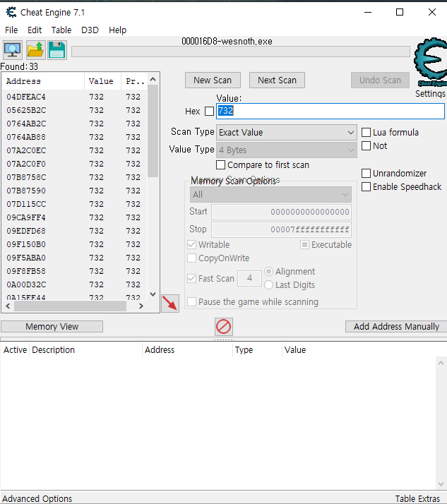Open the Scan Type dropdown
This screenshot has width=447, height=504.
tap(287, 133)
